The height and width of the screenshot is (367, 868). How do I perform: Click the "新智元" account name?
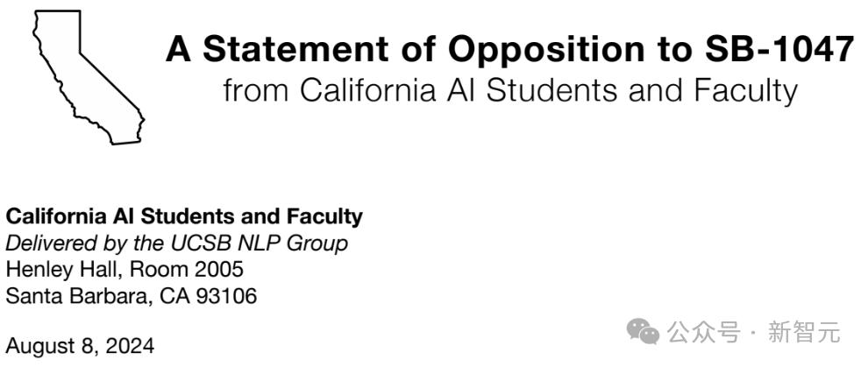coord(804,333)
